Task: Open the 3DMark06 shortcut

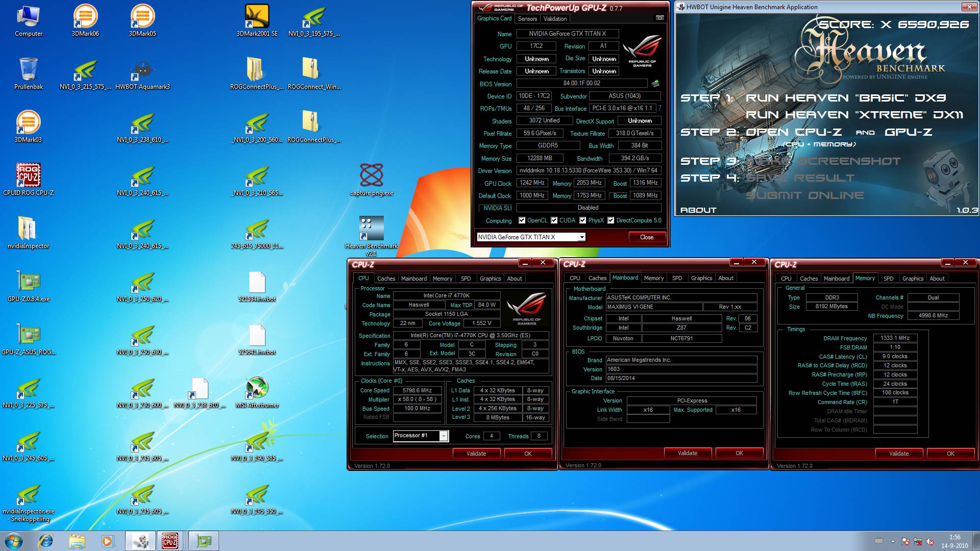Action: pyautogui.click(x=85, y=20)
